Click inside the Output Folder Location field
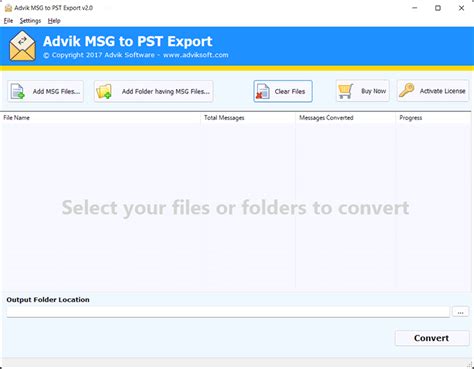Screen dimensions: 474x369 [x=228, y=312]
